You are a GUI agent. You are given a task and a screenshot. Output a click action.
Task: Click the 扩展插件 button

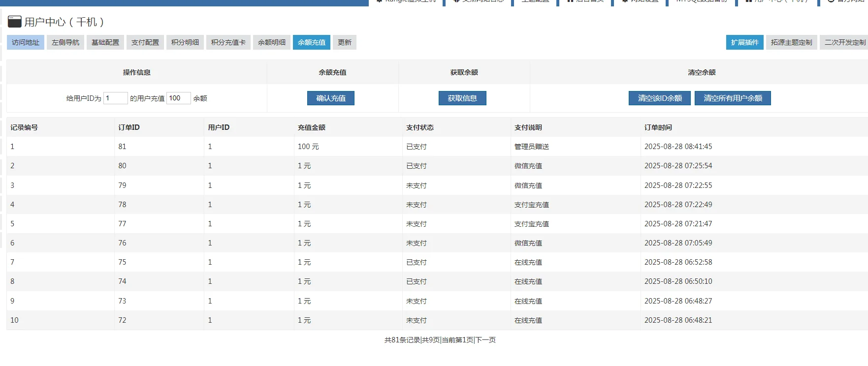tap(745, 42)
